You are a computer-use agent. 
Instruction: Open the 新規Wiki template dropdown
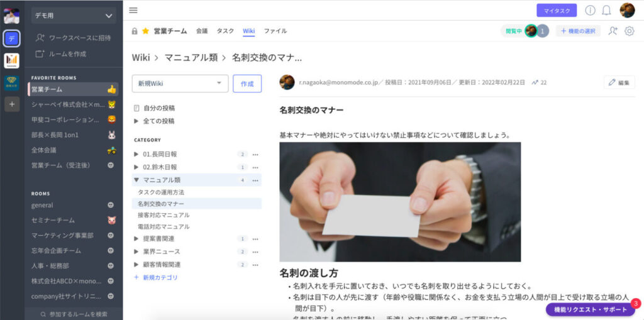(180, 84)
